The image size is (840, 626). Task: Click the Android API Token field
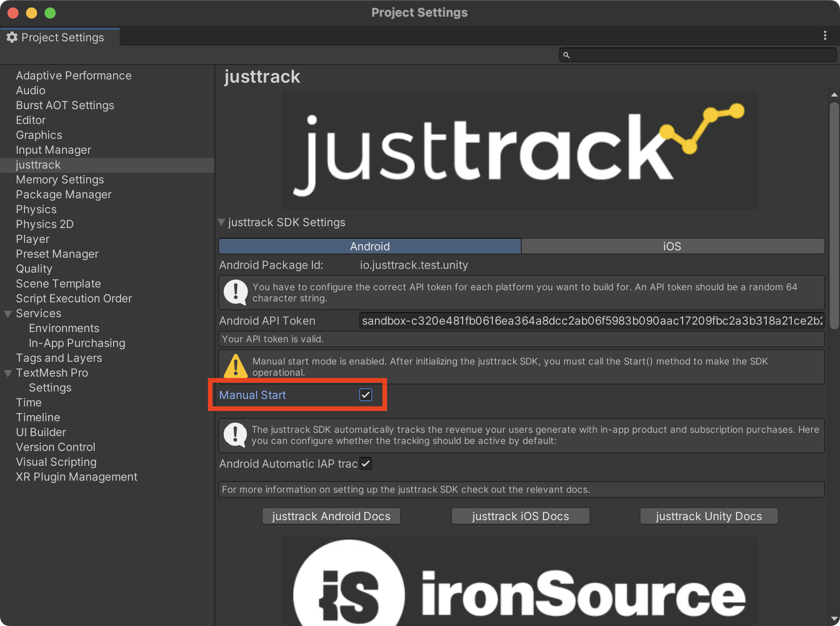click(592, 320)
